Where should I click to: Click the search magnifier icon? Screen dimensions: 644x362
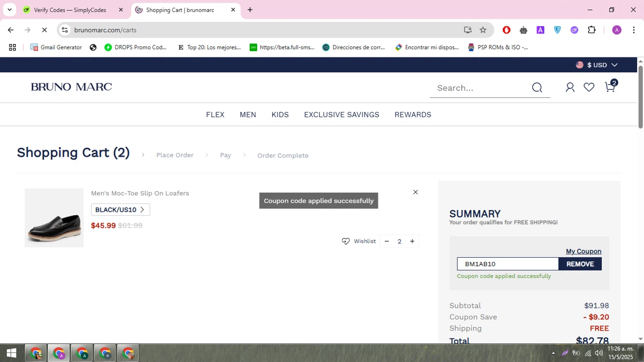tap(537, 88)
